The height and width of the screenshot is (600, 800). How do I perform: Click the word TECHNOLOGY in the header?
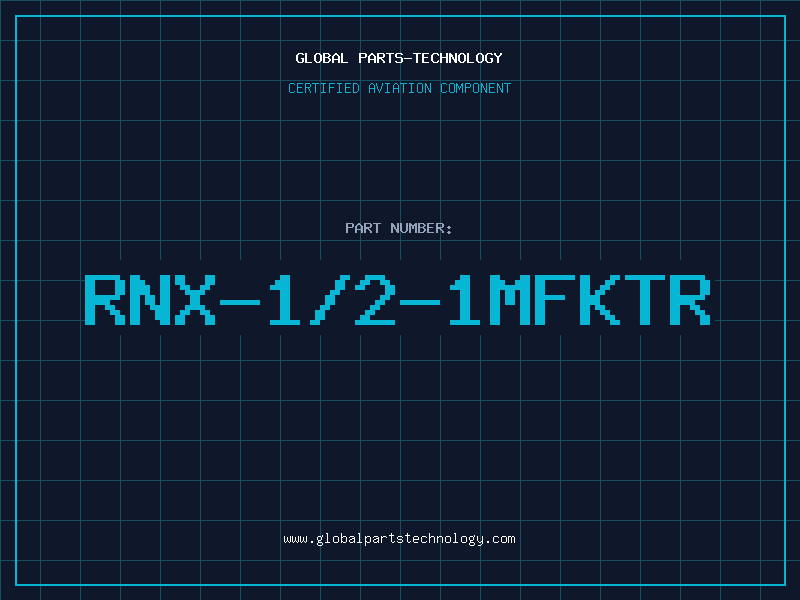pos(458,58)
